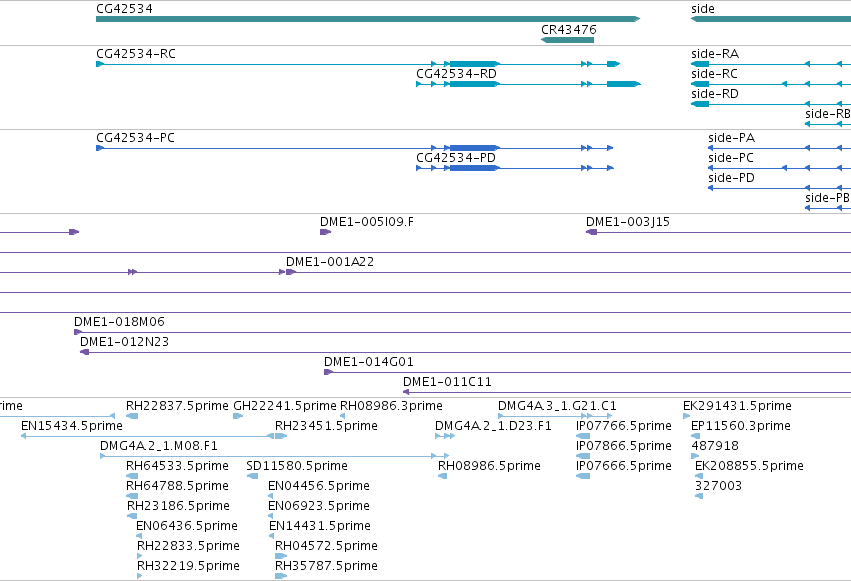Viewport: 851px width, 581px height.
Task: Click the IP07666.5prime EST label
Action: 624,466
